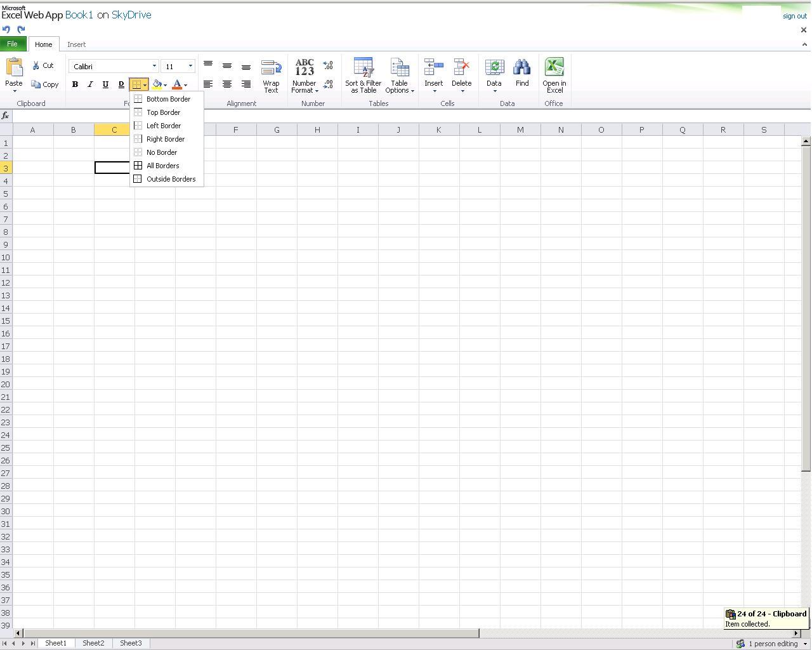Align text right

pyautogui.click(x=246, y=84)
